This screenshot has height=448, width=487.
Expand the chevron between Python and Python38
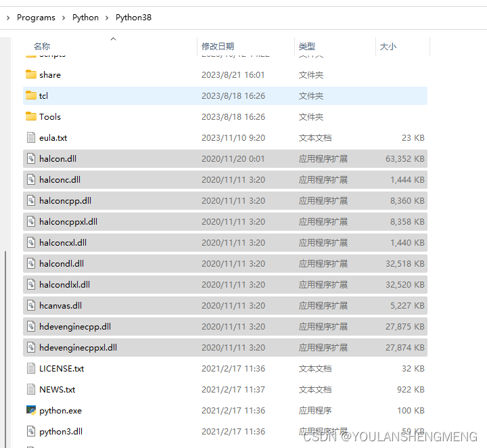[107, 18]
